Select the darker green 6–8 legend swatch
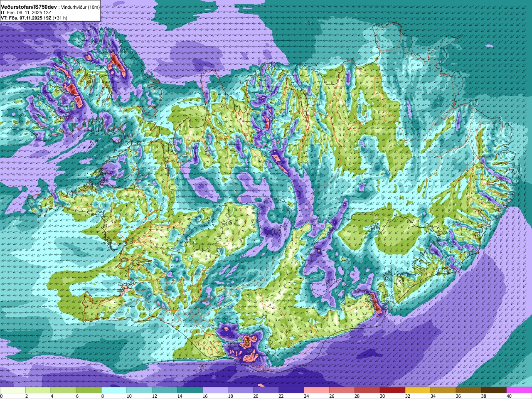The width and height of the screenshot is (532, 399). click(89, 390)
